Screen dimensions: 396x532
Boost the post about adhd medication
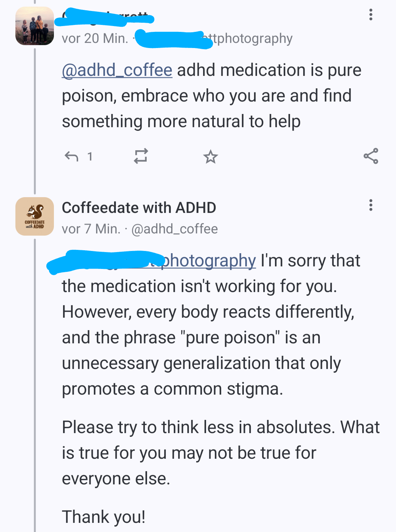pyautogui.click(x=141, y=156)
